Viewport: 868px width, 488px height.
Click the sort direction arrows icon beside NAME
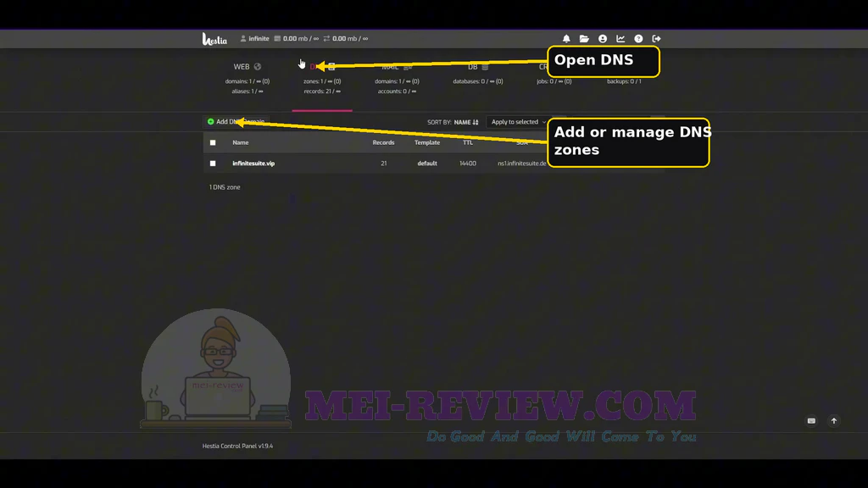pos(476,122)
